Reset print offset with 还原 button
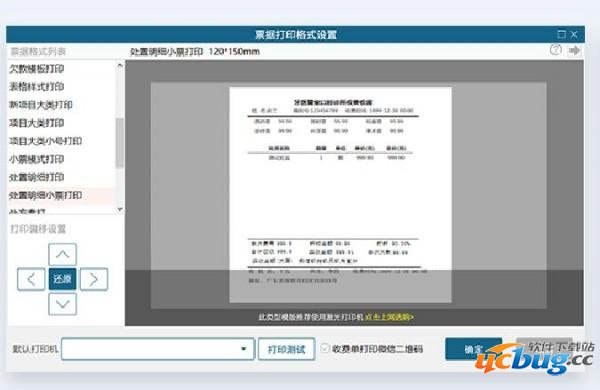600x390 pixels. tap(62, 279)
